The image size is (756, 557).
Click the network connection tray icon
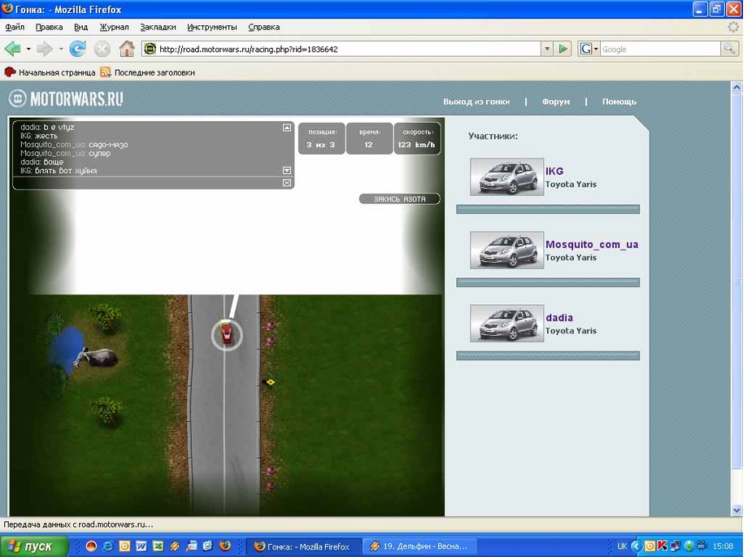pyautogui.click(x=676, y=546)
